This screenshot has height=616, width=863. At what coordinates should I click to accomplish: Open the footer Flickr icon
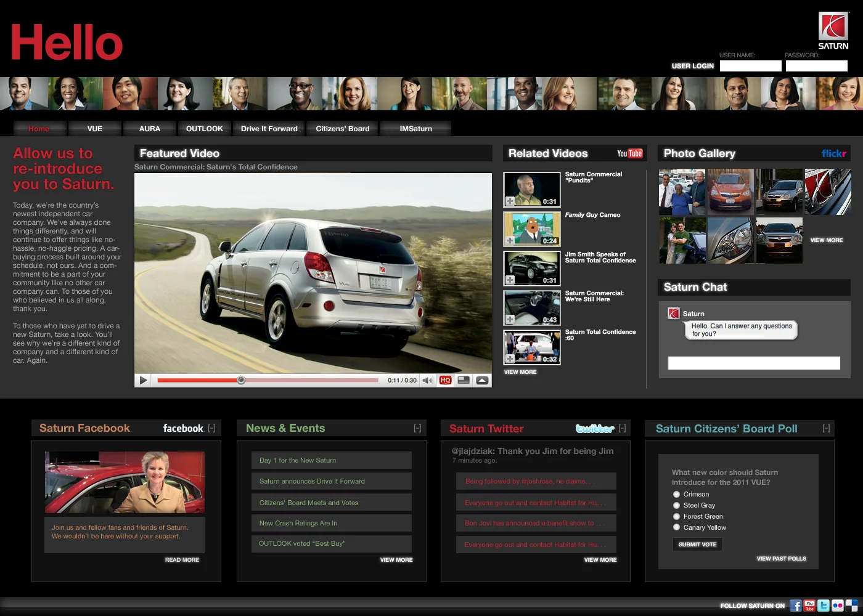pos(838,606)
